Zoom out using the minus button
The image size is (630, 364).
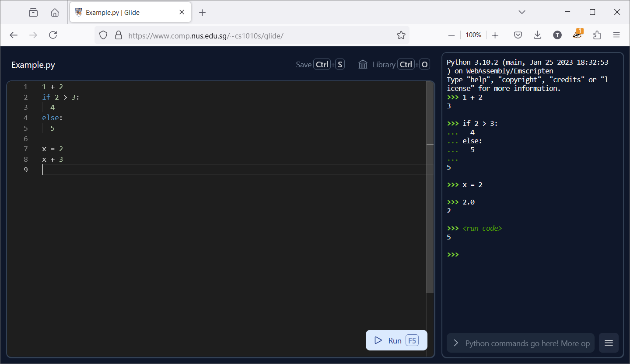click(451, 35)
